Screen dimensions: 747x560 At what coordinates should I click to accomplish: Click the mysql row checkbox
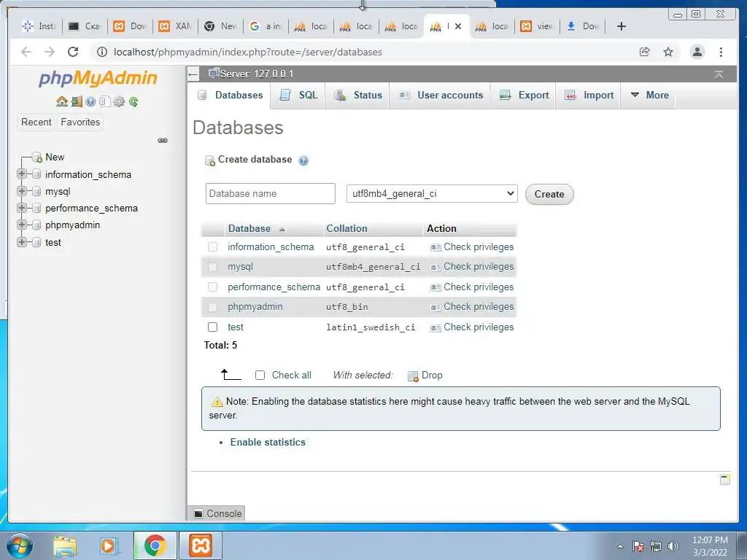tap(212, 267)
